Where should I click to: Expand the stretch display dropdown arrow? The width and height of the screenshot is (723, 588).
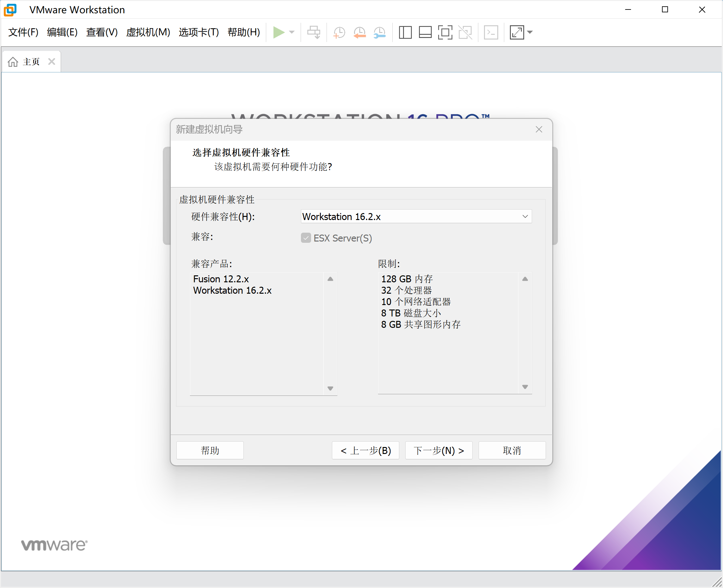(530, 33)
